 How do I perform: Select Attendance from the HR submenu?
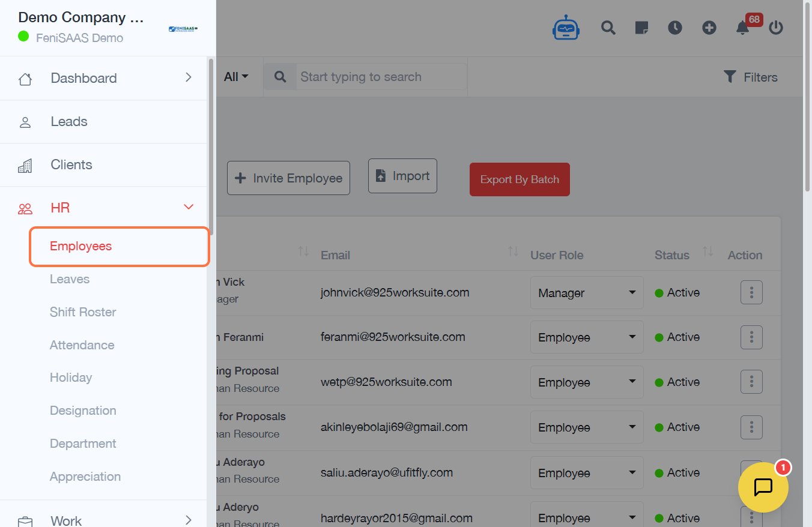click(82, 345)
